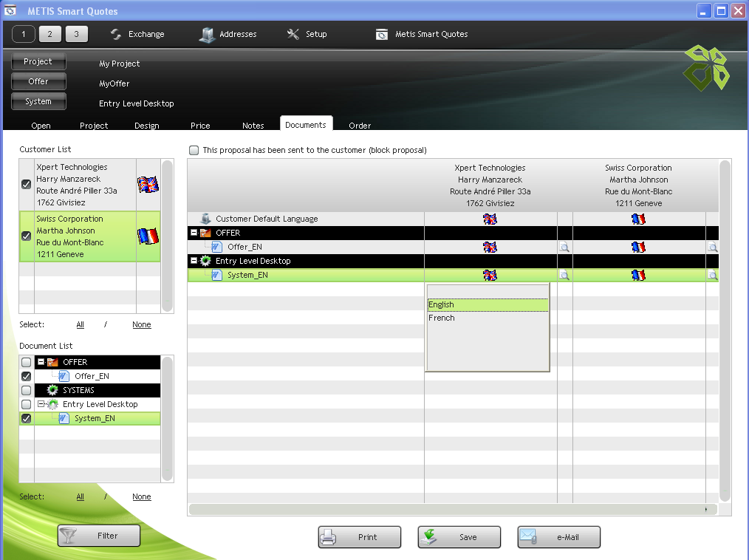
Task: Check the SYSTEMS checkbox in Document List
Action: pos(27,390)
